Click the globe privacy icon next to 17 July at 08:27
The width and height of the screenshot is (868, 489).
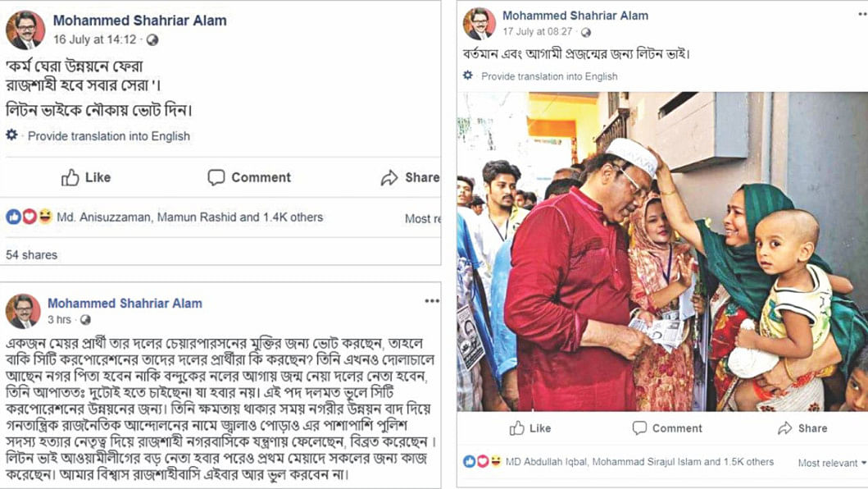(x=585, y=32)
